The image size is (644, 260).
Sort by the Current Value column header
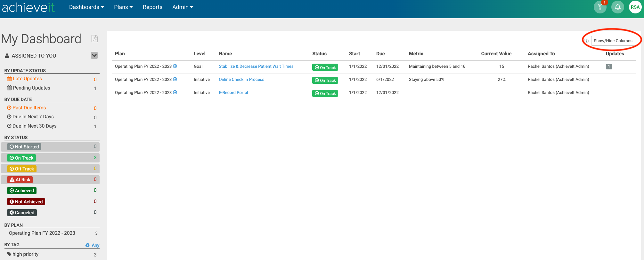496,54
